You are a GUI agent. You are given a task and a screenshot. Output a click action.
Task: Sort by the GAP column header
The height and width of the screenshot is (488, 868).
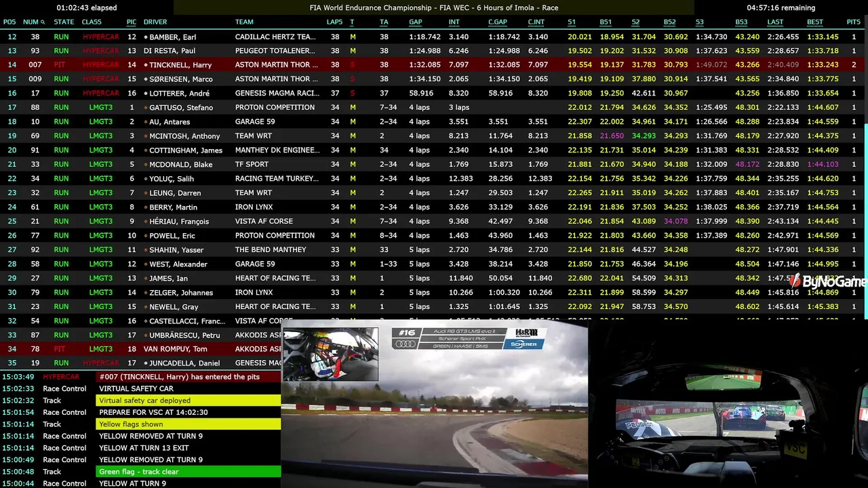[416, 22]
